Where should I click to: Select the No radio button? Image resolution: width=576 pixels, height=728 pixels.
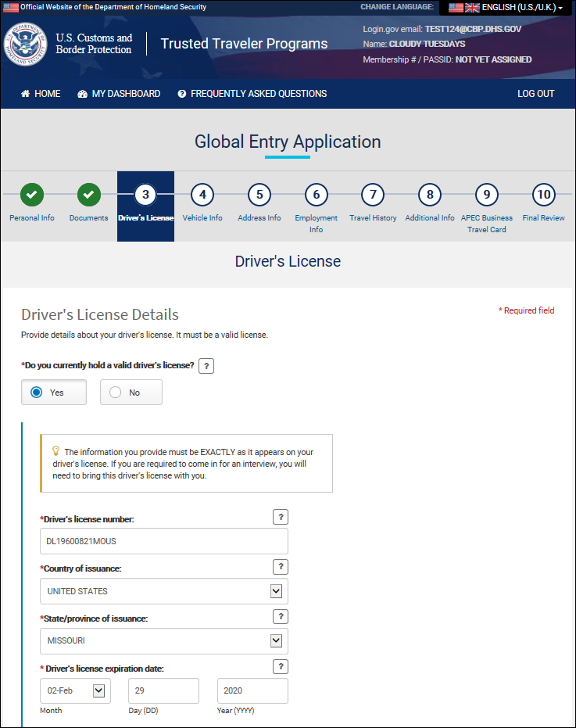pyautogui.click(x=116, y=393)
